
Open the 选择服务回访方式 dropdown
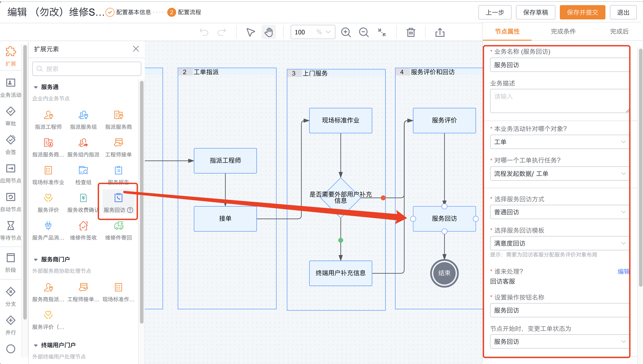pyautogui.click(x=559, y=212)
